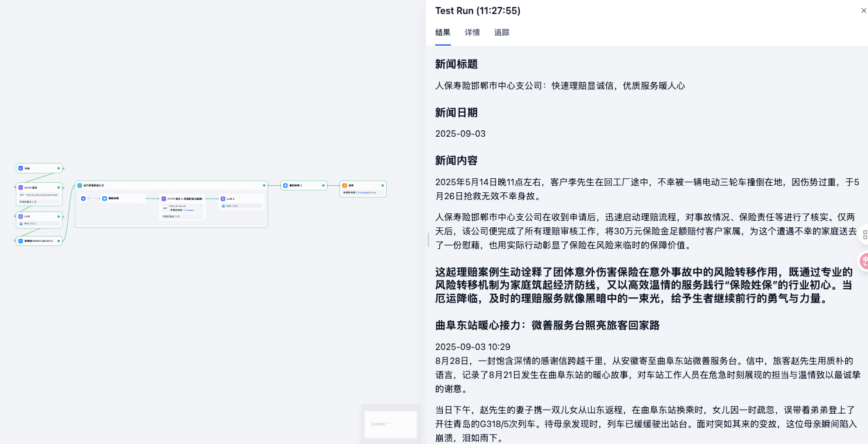Select the first LLM node icon
Viewport: 868px width, 444px height.
20,216
